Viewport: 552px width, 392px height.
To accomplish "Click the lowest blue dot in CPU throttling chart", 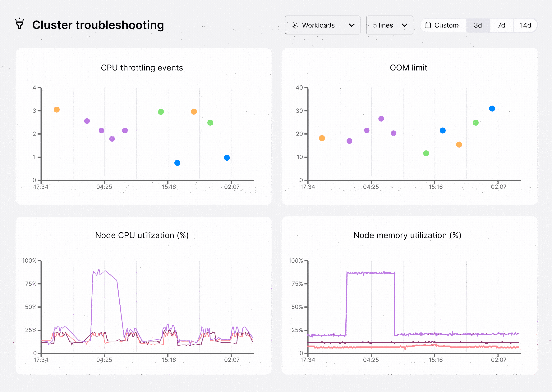I will point(177,163).
